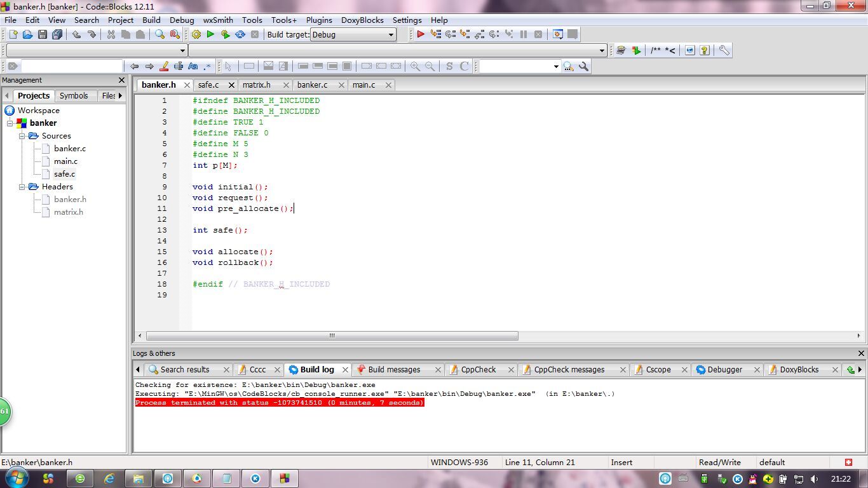Open DoxyBlocks preferences wrench icon
Image resolution: width=868 pixels, height=488 pixels.
click(x=724, y=50)
